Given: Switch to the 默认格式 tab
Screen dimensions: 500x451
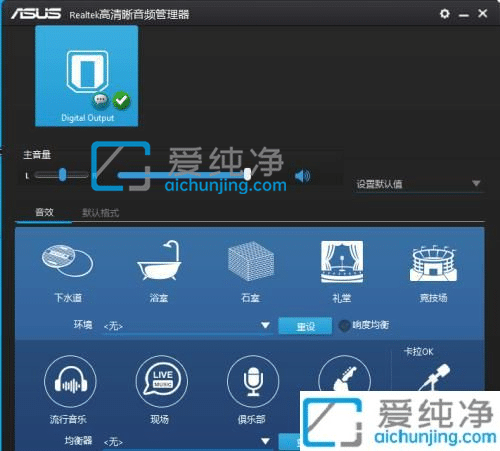Looking at the screenshot, I should click(100, 213).
